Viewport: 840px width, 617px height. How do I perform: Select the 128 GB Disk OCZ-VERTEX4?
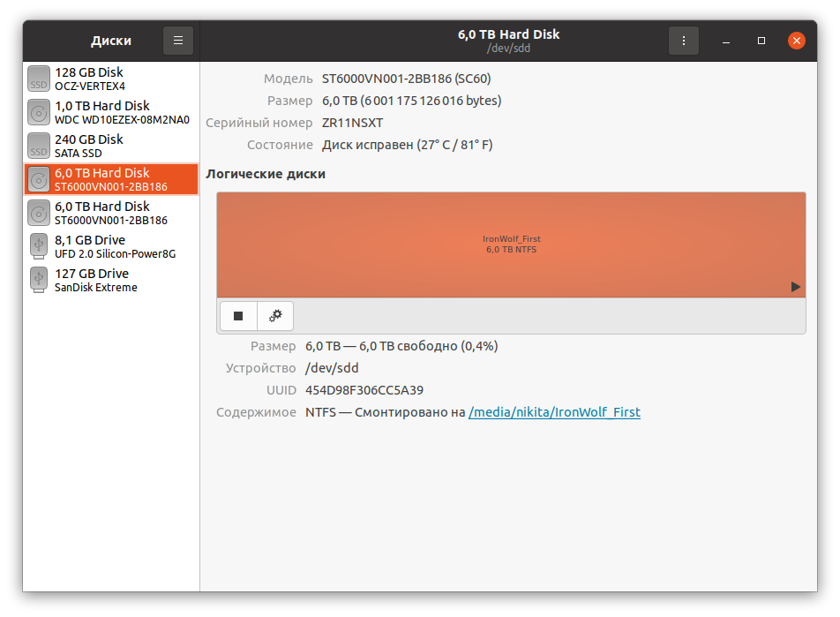111,79
